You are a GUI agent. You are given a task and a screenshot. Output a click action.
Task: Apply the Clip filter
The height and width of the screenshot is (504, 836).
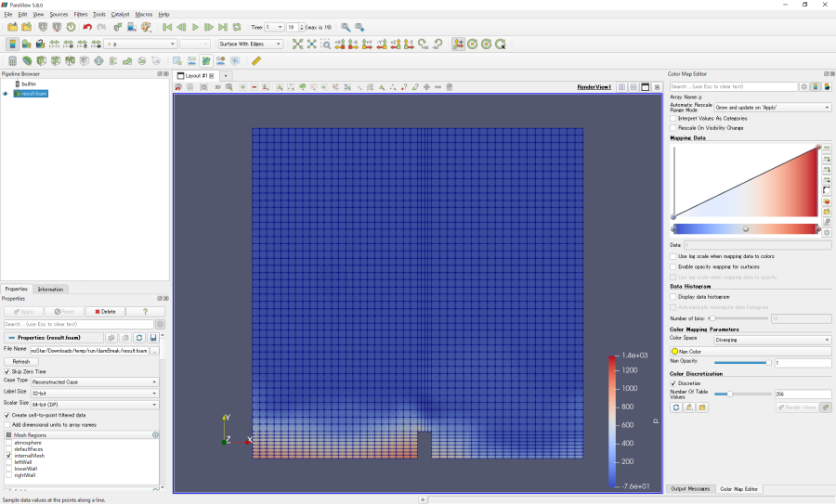41,61
